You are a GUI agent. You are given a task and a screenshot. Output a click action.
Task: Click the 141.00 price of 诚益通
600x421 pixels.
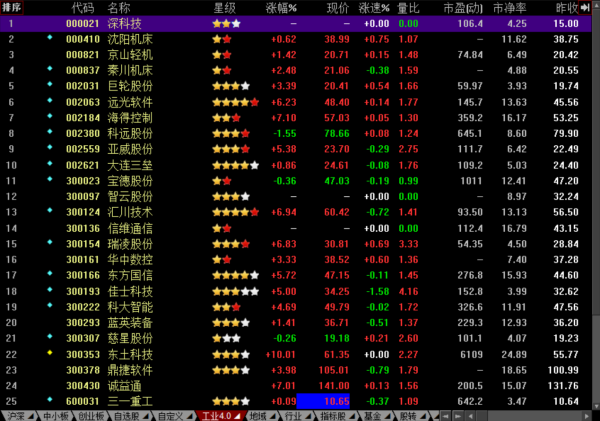pos(334,386)
